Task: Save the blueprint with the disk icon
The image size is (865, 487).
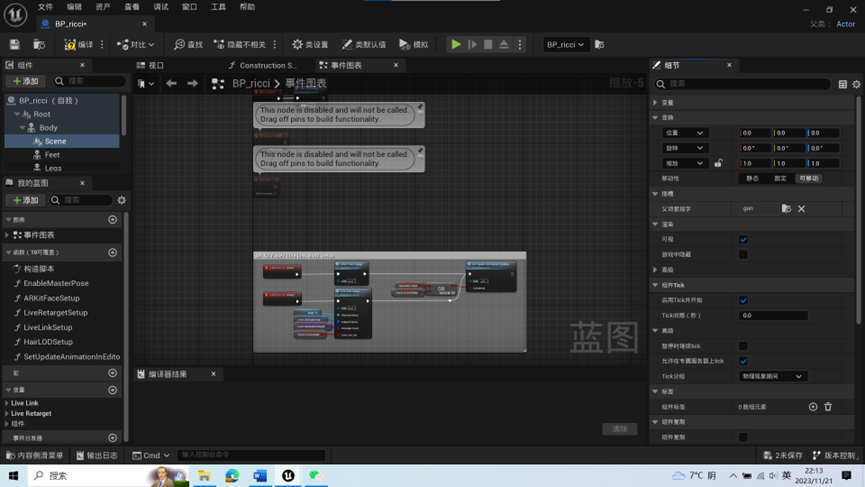Action: point(14,45)
